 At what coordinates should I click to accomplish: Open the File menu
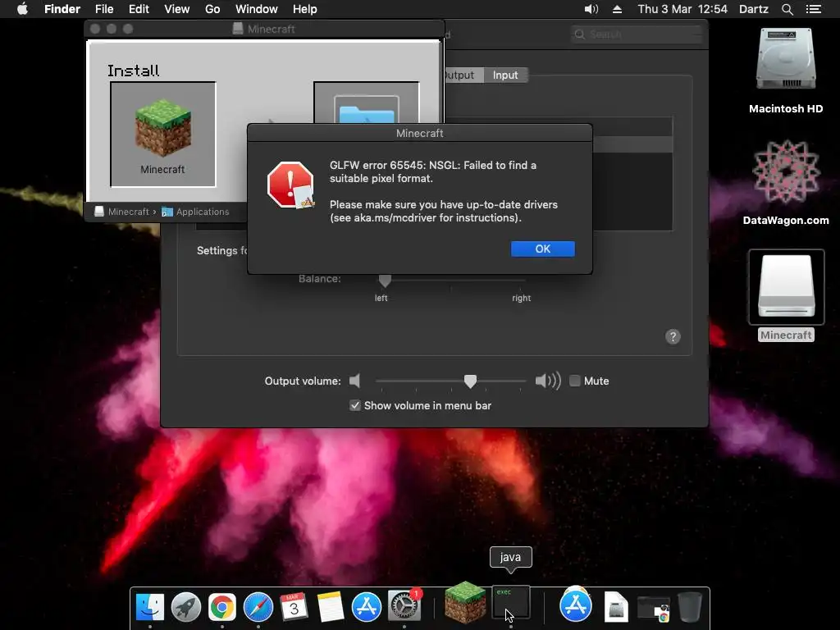[104, 9]
